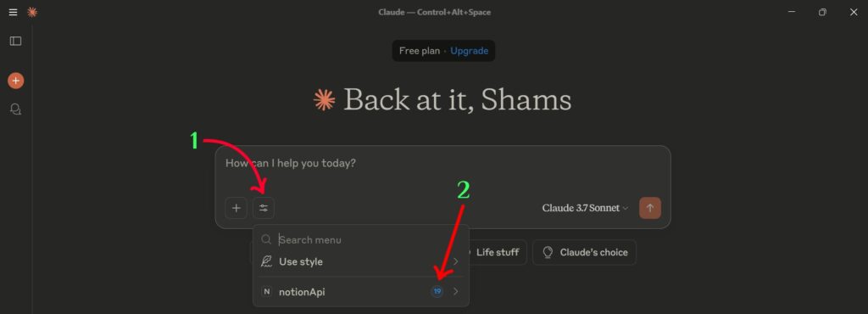
Task: Expand the Use style submenu chevron
Action: tap(455, 261)
